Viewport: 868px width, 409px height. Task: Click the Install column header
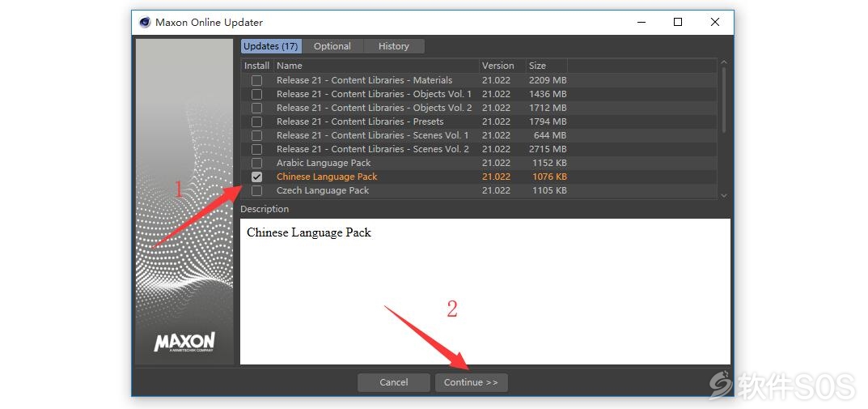coord(257,66)
